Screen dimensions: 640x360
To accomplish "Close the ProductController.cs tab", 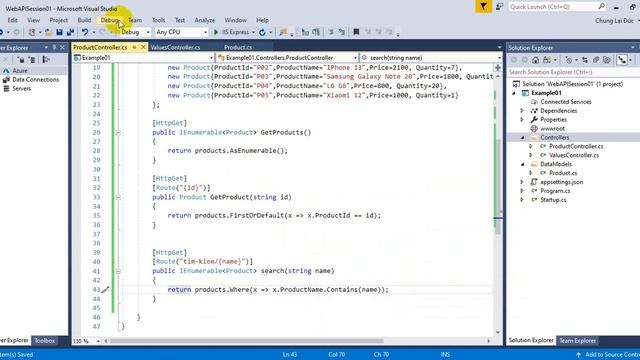I will pos(143,47).
